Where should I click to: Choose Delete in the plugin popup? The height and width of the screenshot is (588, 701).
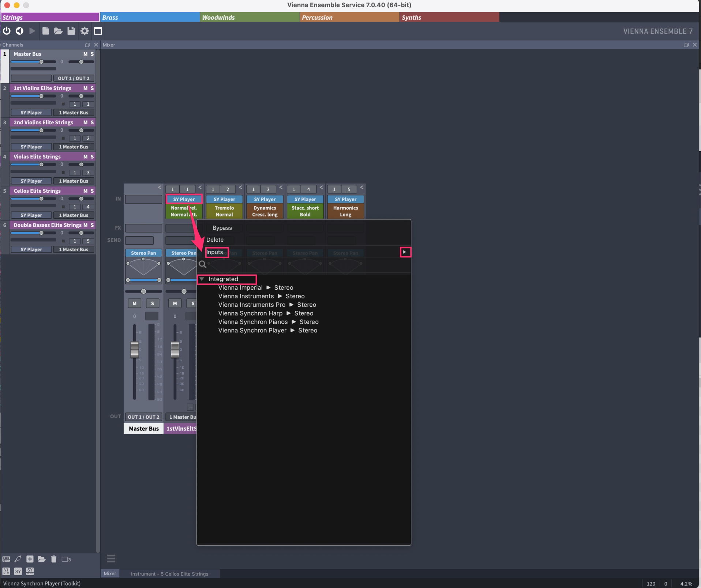pos(215,240)
